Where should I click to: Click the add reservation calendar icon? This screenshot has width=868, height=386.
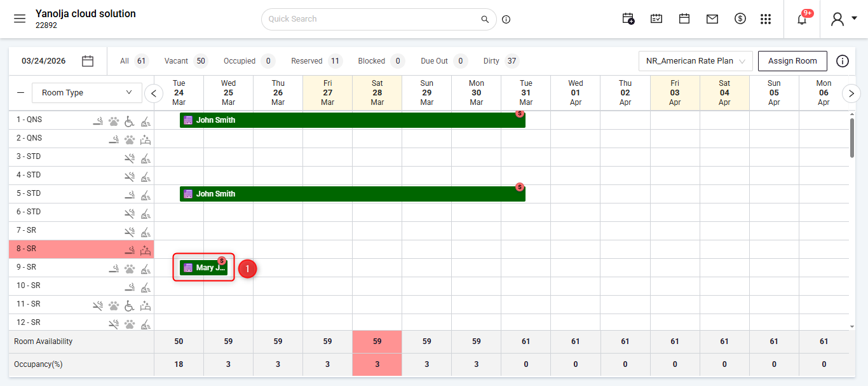click(x=628, y=19)
